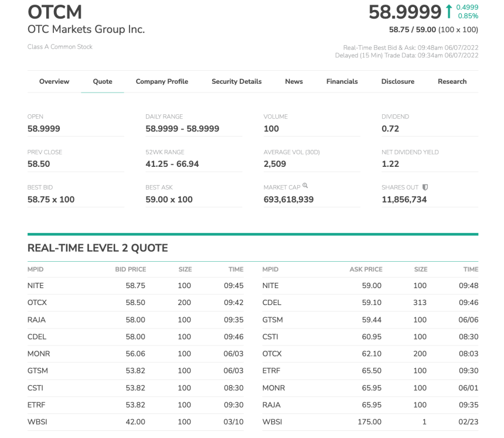Click the OTC Markets Group Inc. company name

[x=86, y=29]
